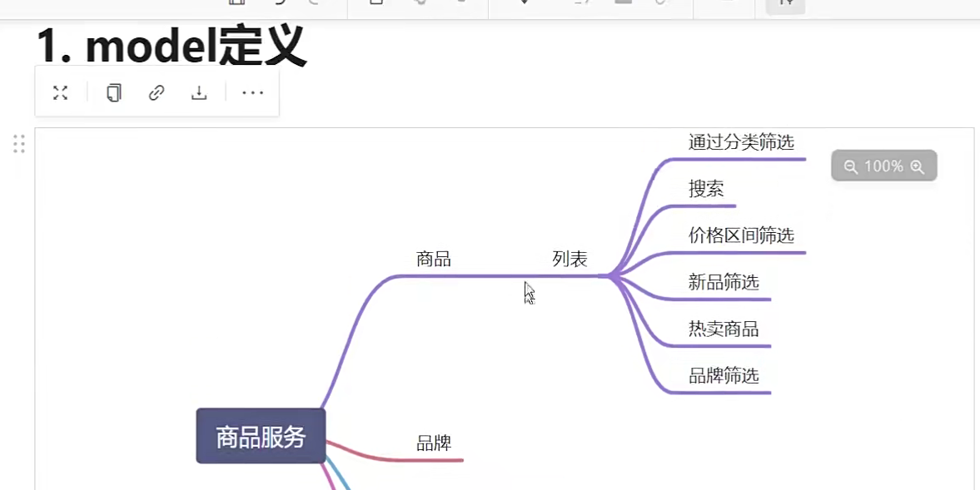The height and width of the screenshot is (490, 980).
Task: Select the 品牌筛选 leaf node
Action: (x=723, y=375)
